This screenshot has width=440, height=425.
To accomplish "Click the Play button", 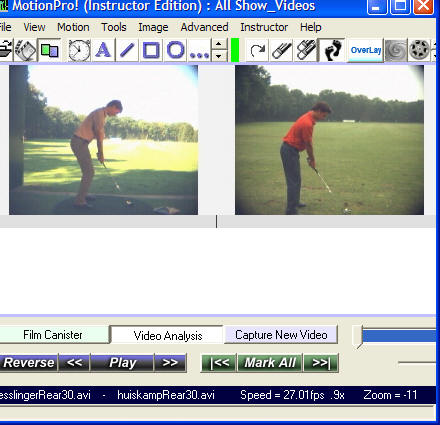I will 122,363.
